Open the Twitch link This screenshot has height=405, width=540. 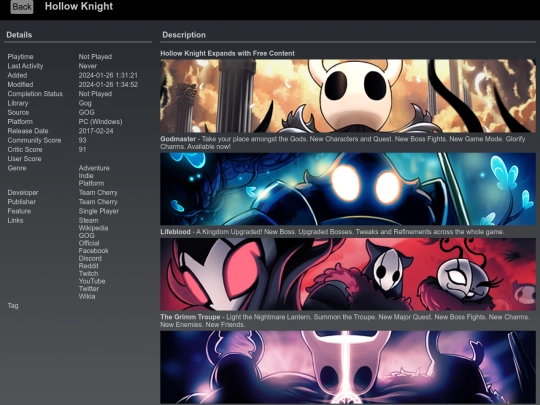coord(89,273)
